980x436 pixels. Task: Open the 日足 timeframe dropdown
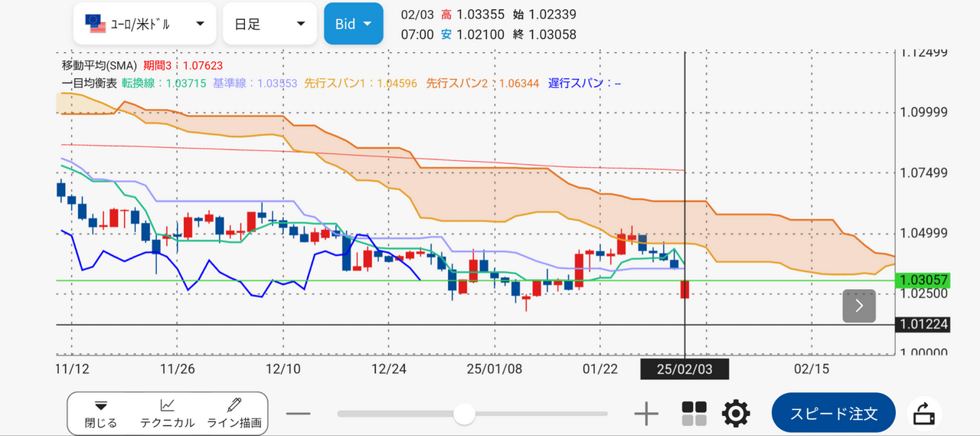(269, 24)
